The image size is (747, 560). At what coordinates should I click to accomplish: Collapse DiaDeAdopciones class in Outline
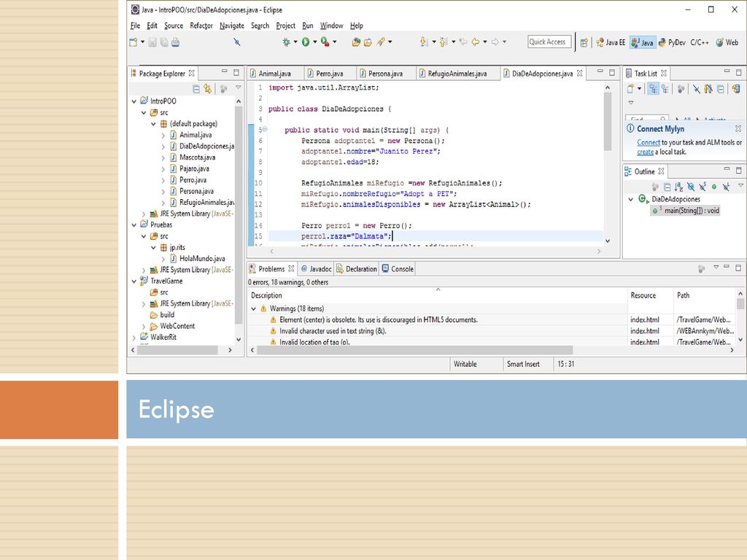[631, 200]
